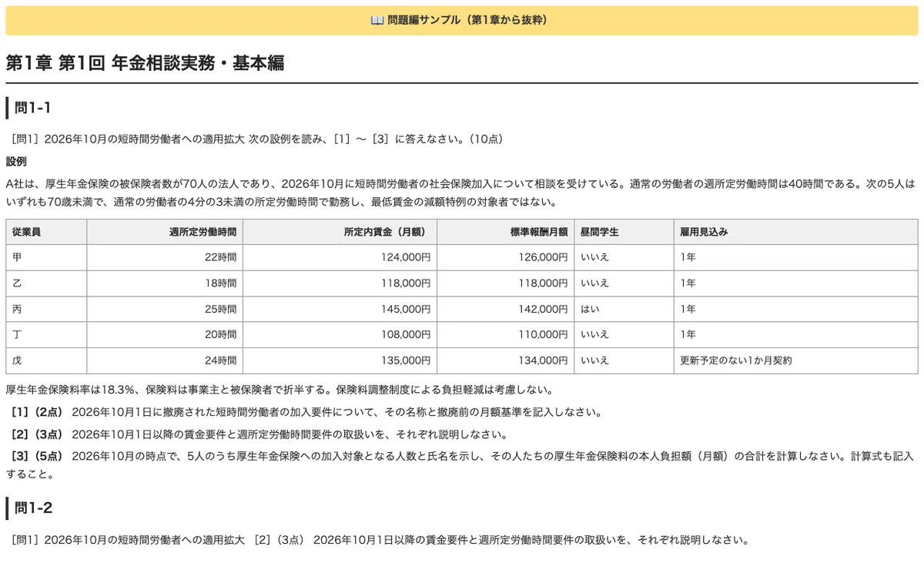Click the 問1-1 intro line ending （10点）
This screenshot has height=580, width=924.
click(258, 139)
